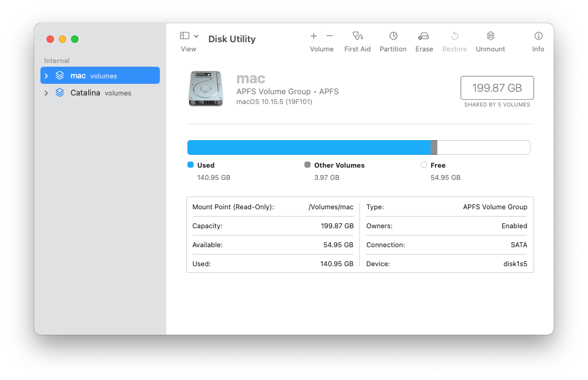Open the Info panel icon
The image size is (588, 380).
(x=538, y=36)
